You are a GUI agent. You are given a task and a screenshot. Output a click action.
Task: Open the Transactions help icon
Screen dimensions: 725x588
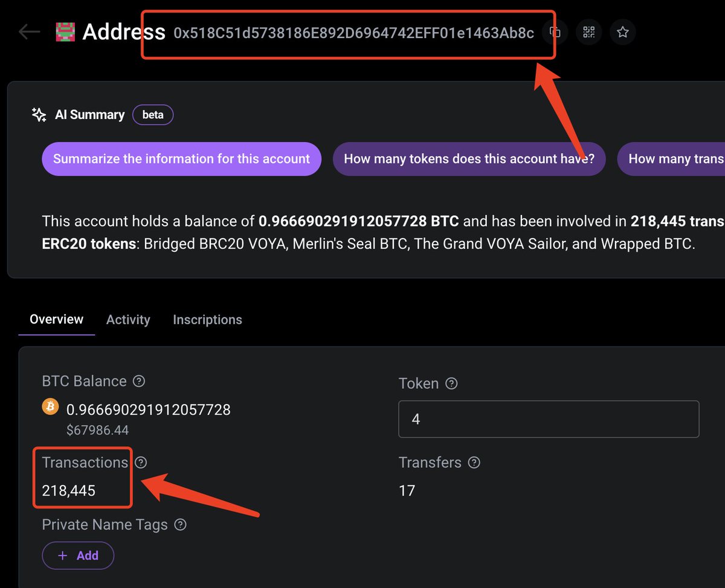point(140,462)
